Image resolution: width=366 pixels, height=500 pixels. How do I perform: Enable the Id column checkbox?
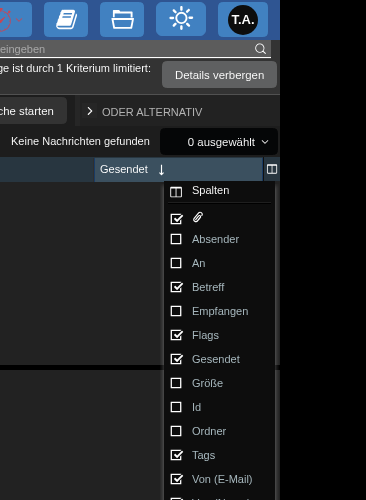click(x=176, y=407)
